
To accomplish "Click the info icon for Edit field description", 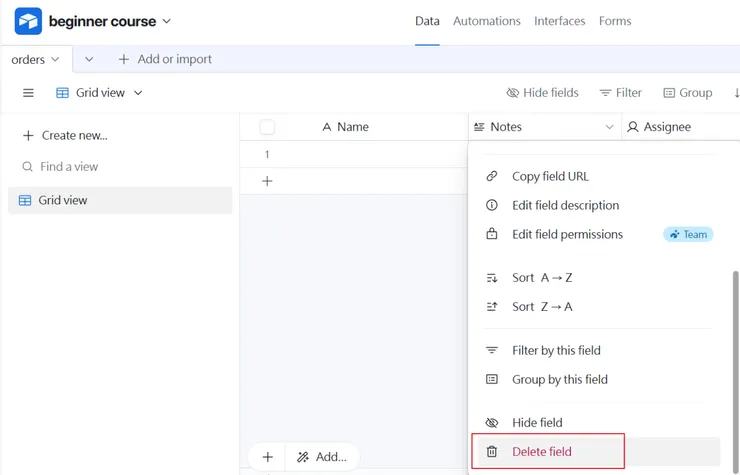I will (492, 205).
